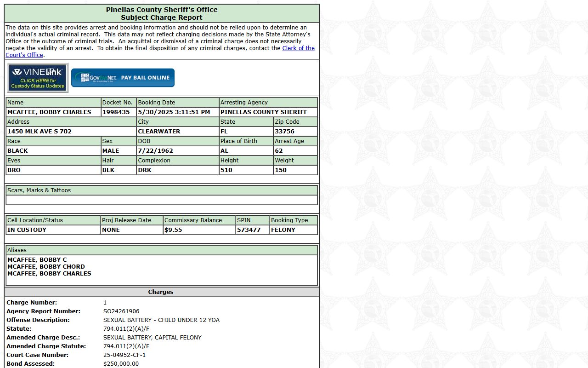Select the complexion value DRK
Viewport: 588px width, 368px height.
pos(178,170)
